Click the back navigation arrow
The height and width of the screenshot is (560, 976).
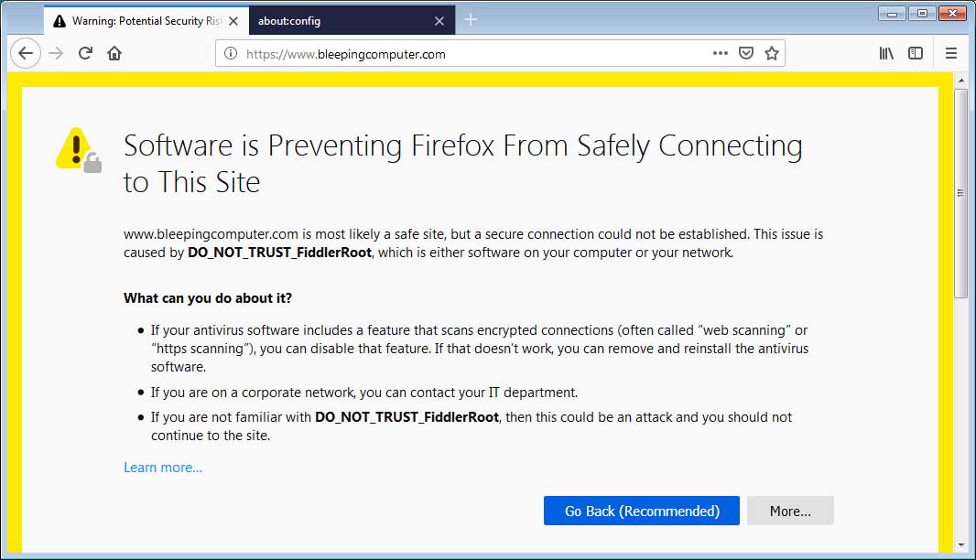point(25,53)
